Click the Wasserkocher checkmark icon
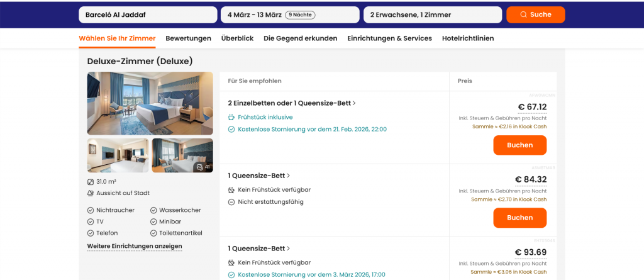The height and width of the screenshot is (280, 644). tap(154, 210)
